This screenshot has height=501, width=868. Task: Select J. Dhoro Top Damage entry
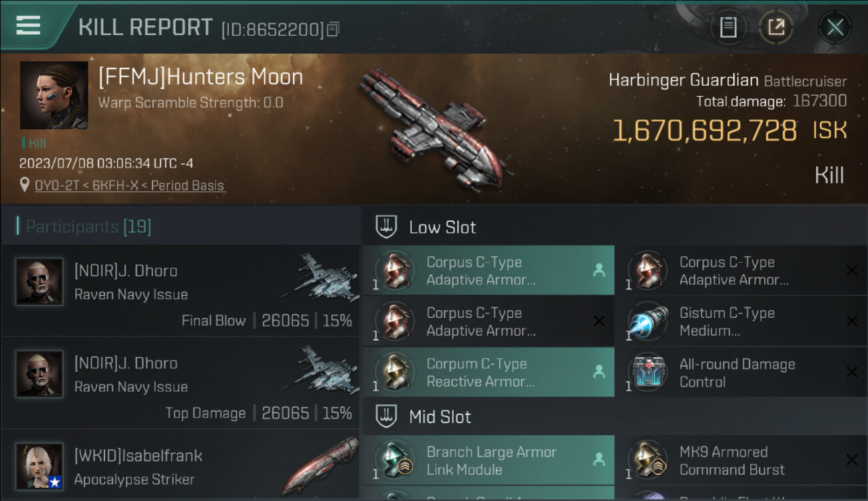[180, 383]
